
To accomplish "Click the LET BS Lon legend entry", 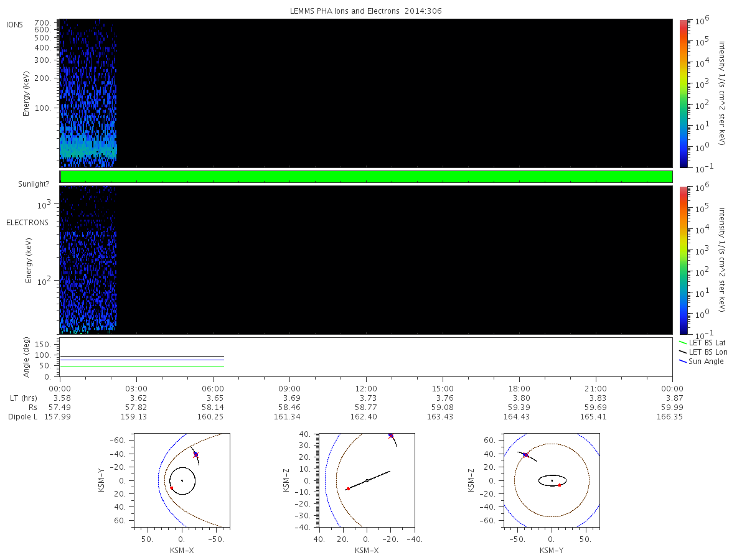I will pos(702,352).
